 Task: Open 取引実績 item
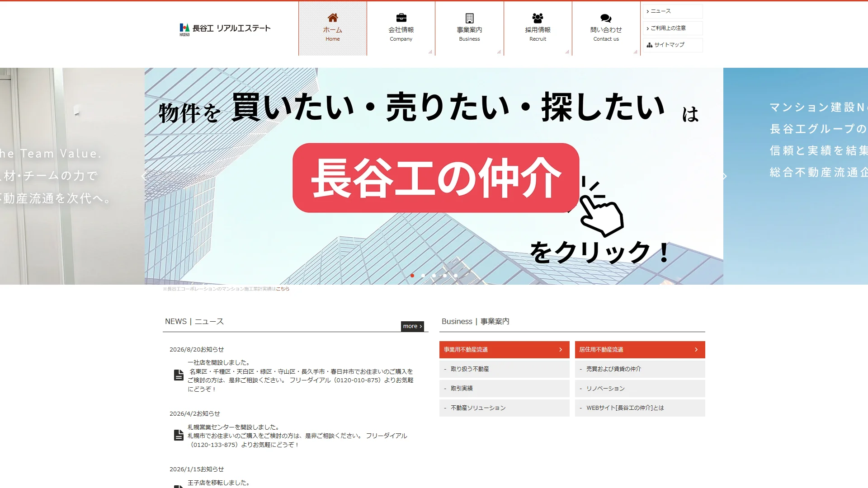click(504, 389)
